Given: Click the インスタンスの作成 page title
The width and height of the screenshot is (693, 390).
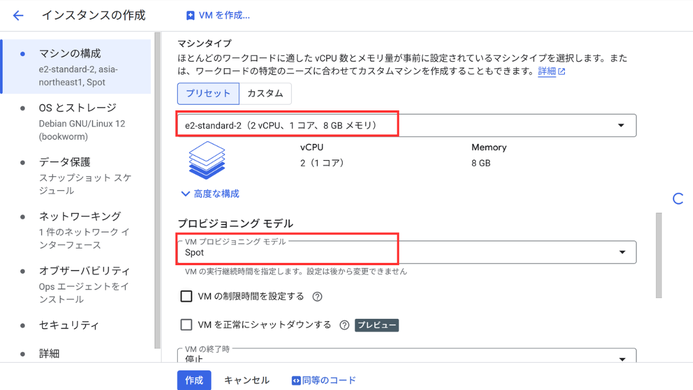Looking at the screenshot, I should click(x=93, y=15).
